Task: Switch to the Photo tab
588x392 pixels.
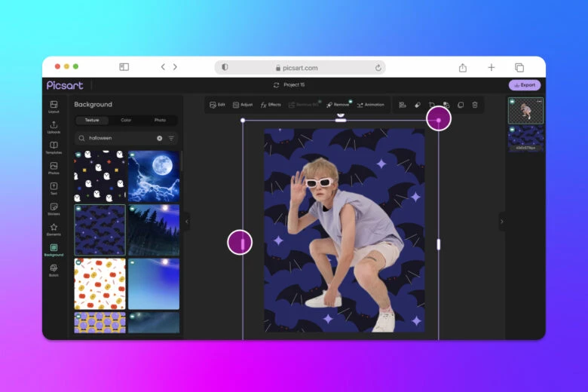Action: click(160, 120)
